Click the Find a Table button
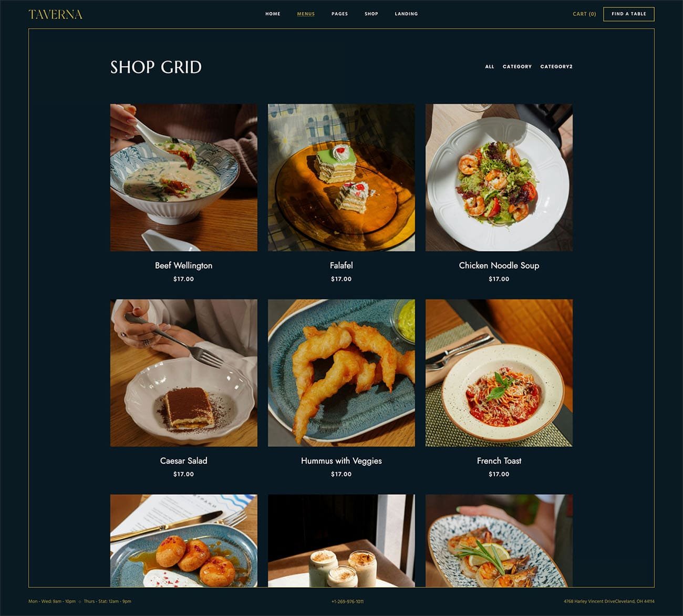 tap(629, 14)
